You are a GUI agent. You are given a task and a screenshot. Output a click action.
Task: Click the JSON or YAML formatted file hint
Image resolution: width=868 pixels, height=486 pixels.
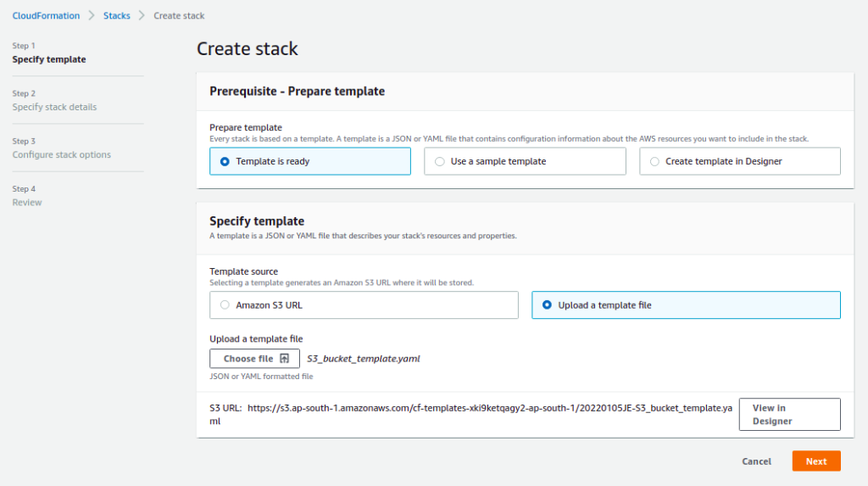click(x=261, y=377)
